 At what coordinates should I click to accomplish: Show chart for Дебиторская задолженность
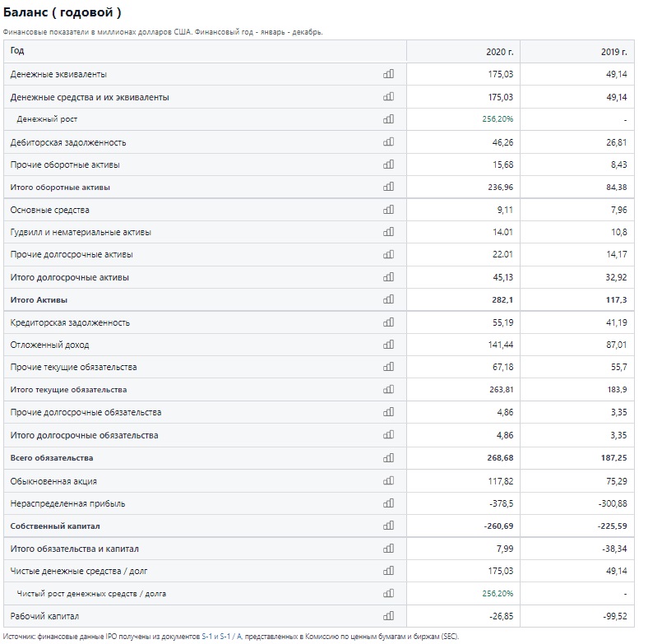pyautogui.click(x=388, y=141)
